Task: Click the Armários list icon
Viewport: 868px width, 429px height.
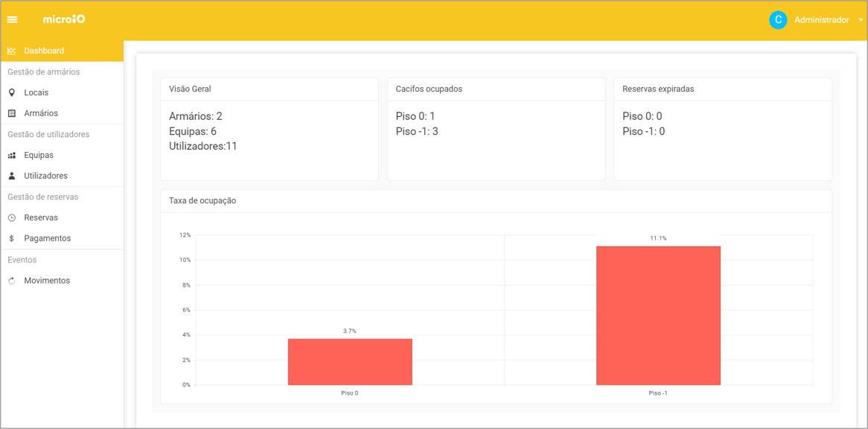Action: point(12,113)
